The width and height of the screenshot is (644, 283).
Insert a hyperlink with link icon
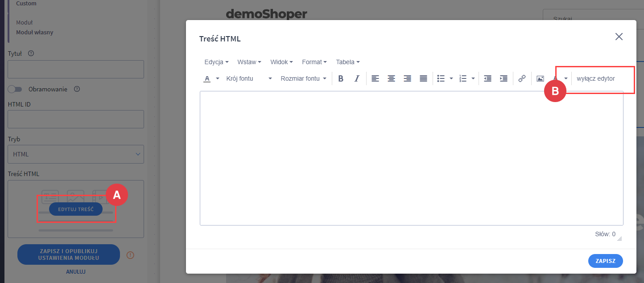click(x=522, y=78)
